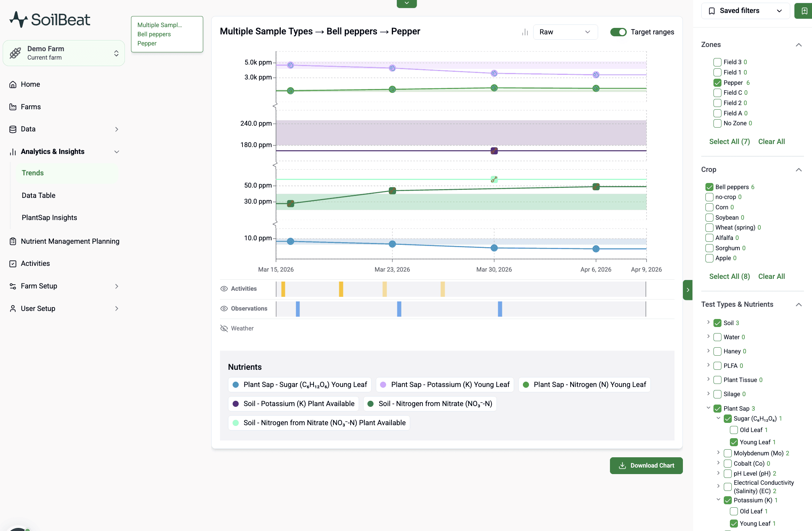Click the Download Chart button
The width and height of the screenshot is (812, 531).
(646, 466)
